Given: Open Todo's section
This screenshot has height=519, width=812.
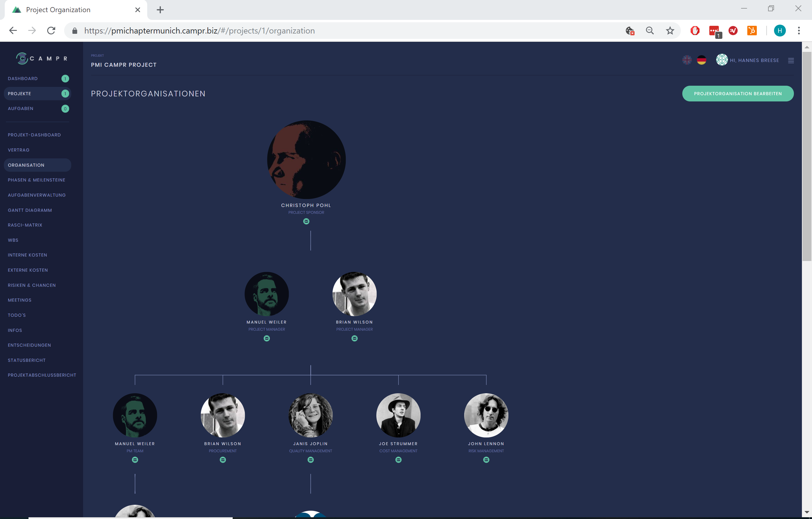Looking at the screenshot, I should tap(17, 315).
